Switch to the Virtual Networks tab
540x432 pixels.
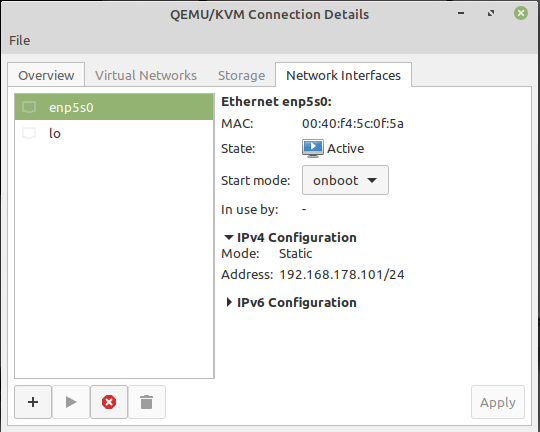146,75
